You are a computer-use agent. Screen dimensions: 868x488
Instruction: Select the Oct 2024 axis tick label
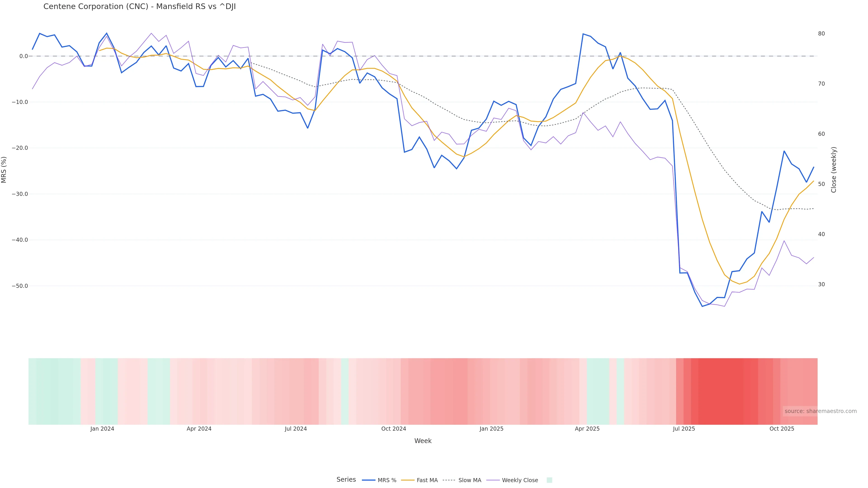click(394, 429)
